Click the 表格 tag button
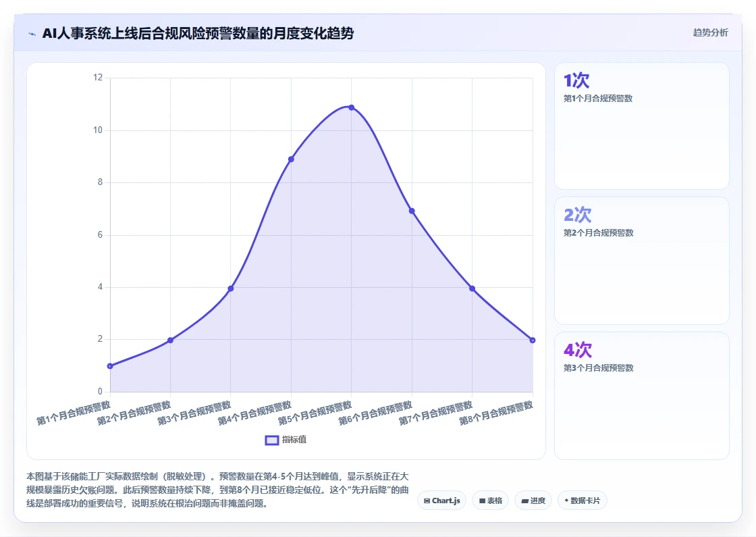This screenshot has height=537, width=756. click(x=490, y=501)
